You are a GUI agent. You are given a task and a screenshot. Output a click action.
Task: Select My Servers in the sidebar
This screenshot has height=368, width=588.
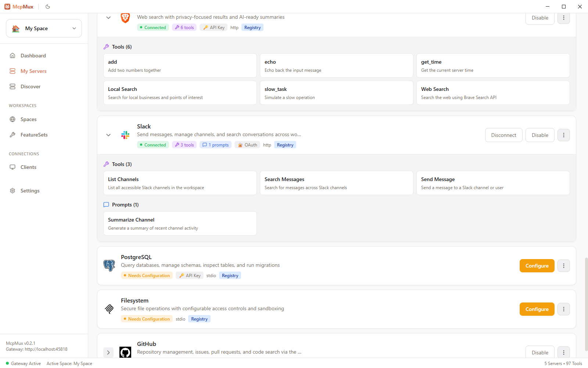(33, 71)
